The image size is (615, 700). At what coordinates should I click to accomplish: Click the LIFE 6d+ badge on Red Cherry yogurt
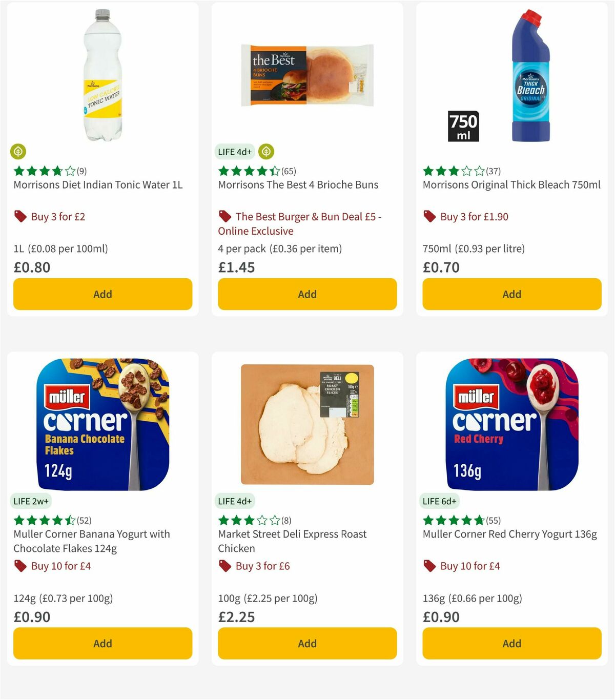coord(441,501)
